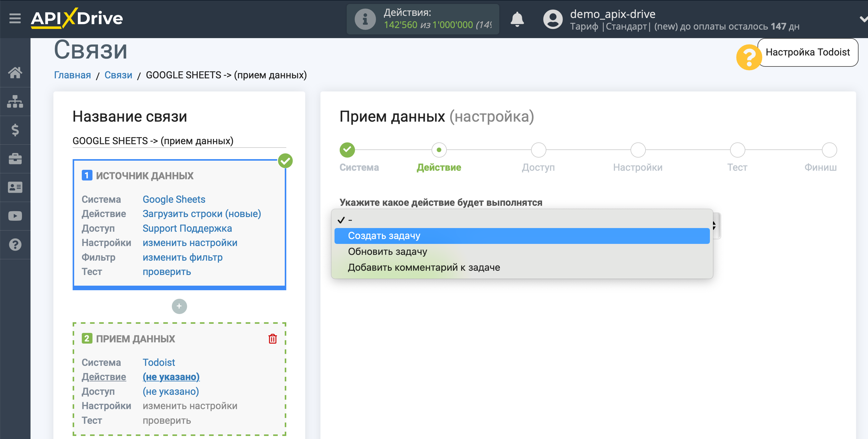Image resolution: width=868 pixels, height=439 pixels.
Task: Edit the connection name input field
Action: coord(179,141)
